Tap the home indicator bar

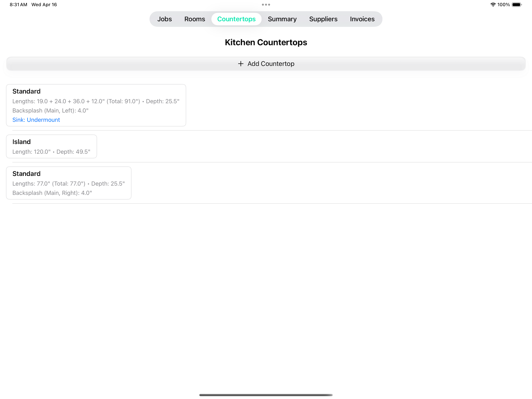click(x=266, y=395)
